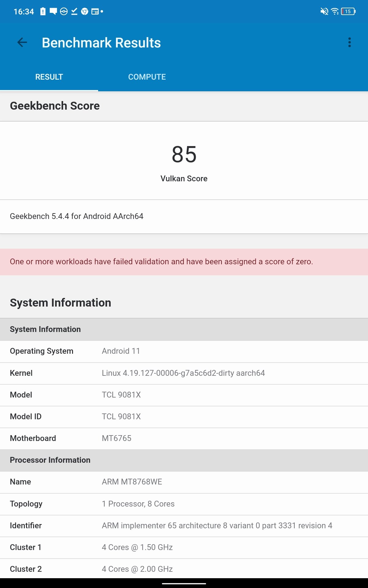Tap the Benchmark Results title
The width and height of the screenshot is (368, 588).
click(101, 43)
